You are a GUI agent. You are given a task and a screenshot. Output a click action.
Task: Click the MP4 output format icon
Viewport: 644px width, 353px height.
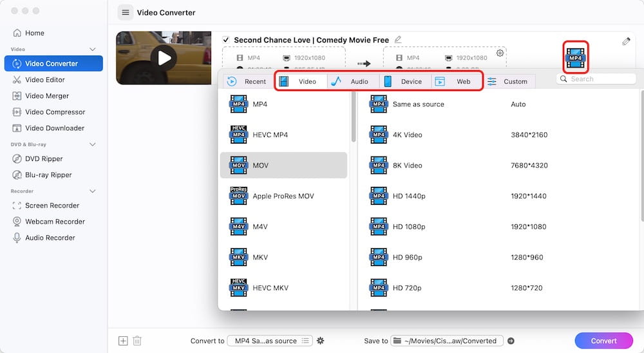(x=575, y=57)
